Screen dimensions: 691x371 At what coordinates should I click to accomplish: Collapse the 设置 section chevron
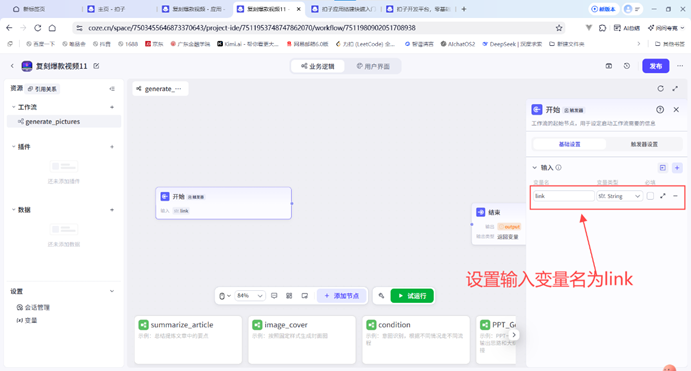click(x=112, y=291)
